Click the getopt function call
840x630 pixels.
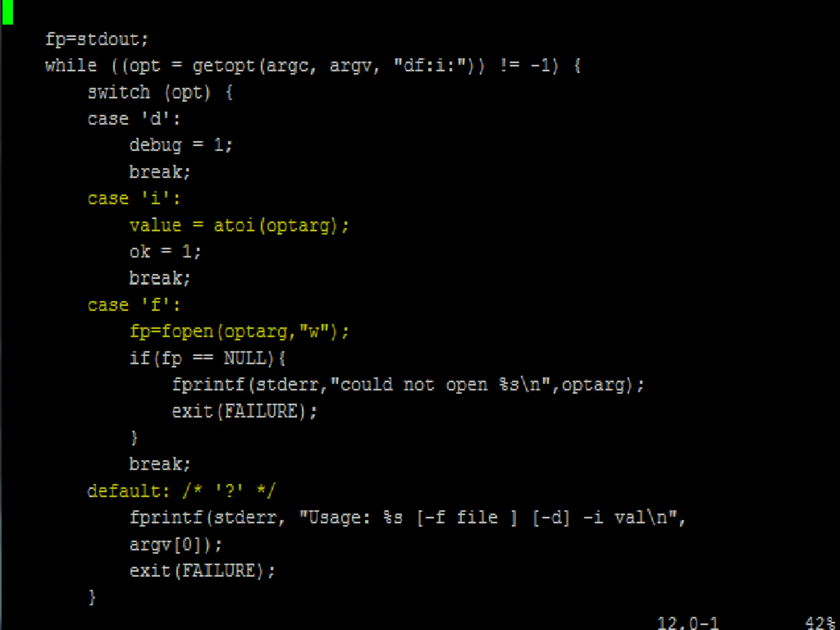coord(224,66)
